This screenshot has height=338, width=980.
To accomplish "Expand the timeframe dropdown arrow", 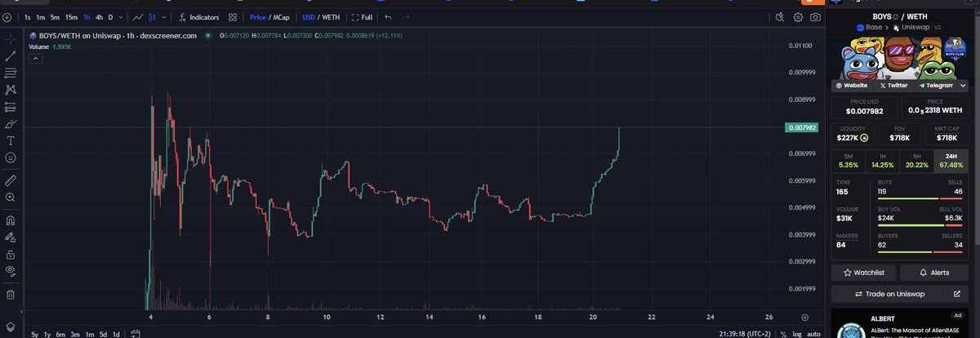I will [122, 16].
